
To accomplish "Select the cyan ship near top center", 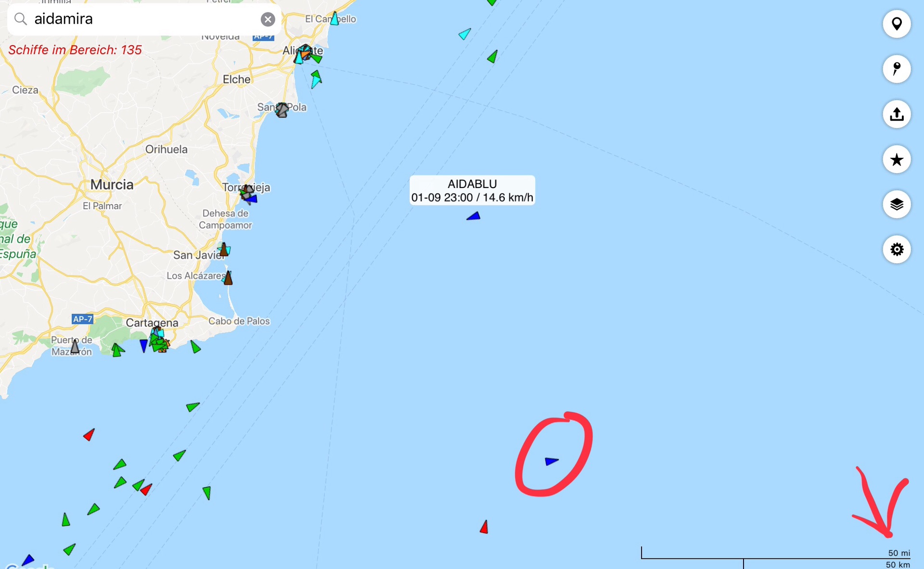I will pyautogui.click(x=464, y=34).
